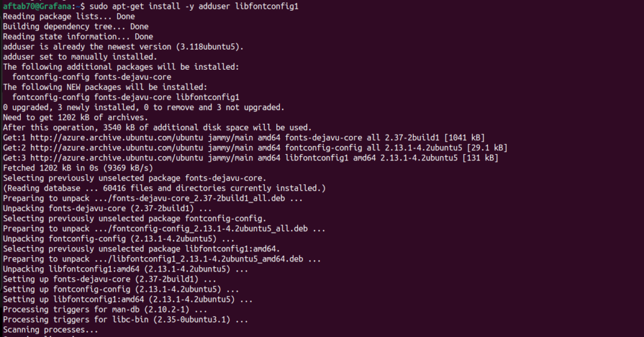Click the 'Processing triggers for libc-bin' line

[126, 319]
